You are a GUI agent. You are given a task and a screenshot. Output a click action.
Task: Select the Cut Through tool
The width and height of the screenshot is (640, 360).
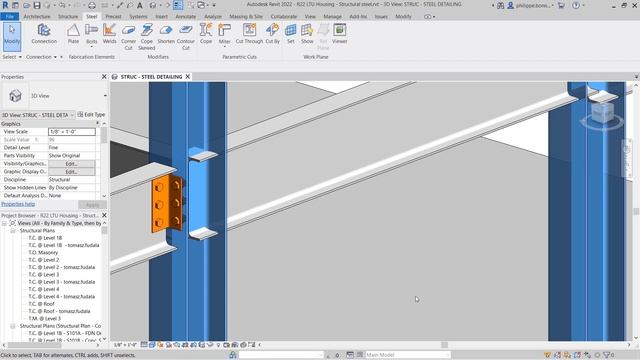[x=249, y=34]
